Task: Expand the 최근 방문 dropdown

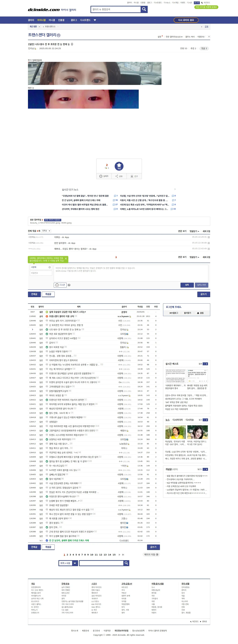Action: 39,27
